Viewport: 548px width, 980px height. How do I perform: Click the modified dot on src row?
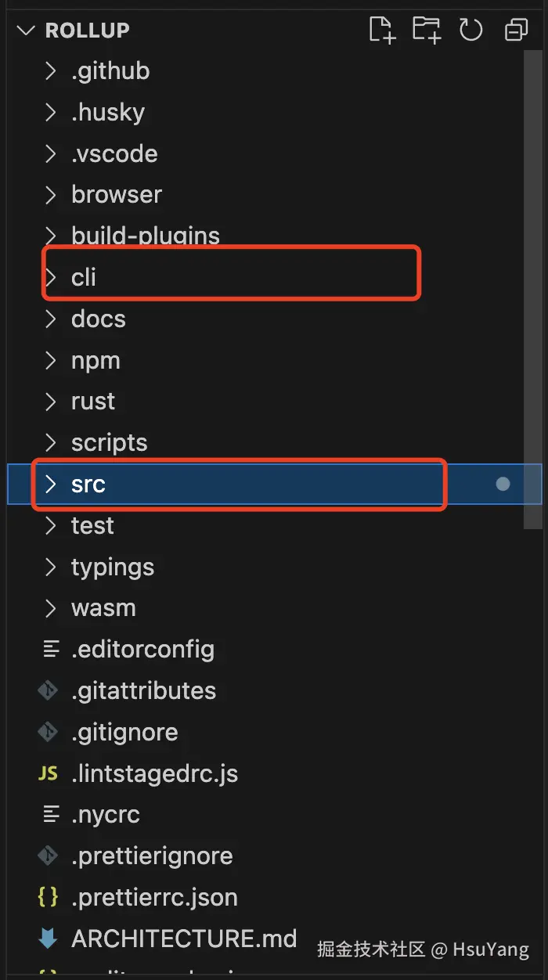[x=503, y=484]
